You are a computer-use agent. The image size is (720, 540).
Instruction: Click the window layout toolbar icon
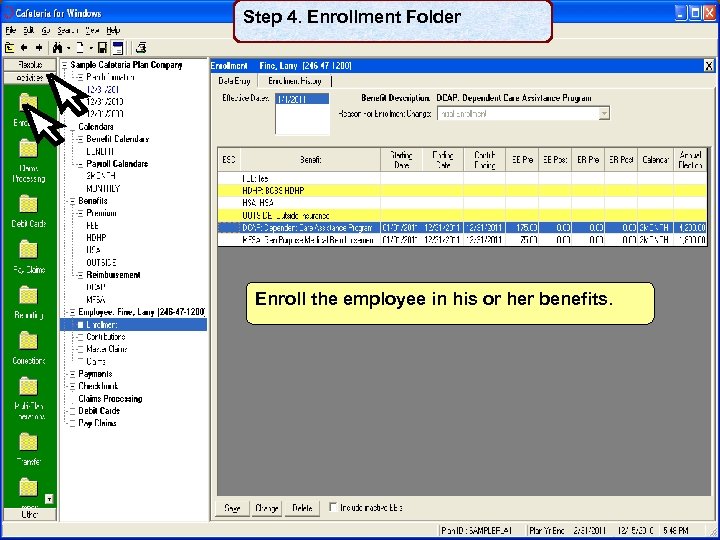(x=118, y=47)
